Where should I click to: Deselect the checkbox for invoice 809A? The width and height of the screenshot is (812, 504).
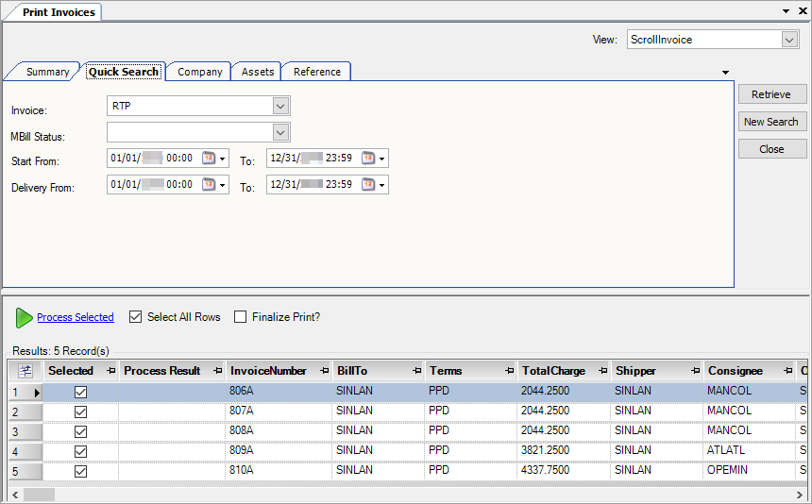(x=80, y=451)
